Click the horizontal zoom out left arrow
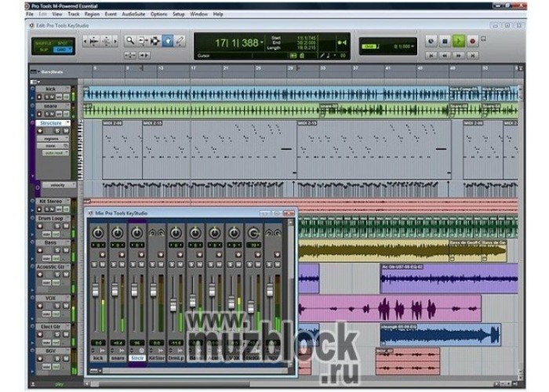This screenshot has width=549, height=392. point(85,42)
